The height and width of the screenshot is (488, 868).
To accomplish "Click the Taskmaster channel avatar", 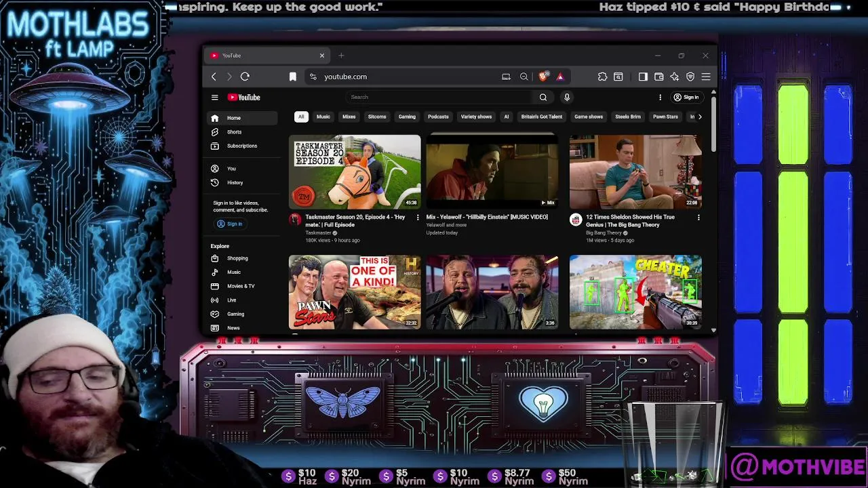I will (295, 219).
